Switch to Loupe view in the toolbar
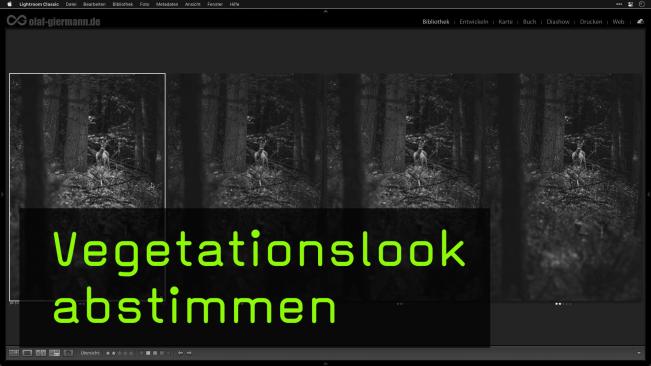 point(27,353)
